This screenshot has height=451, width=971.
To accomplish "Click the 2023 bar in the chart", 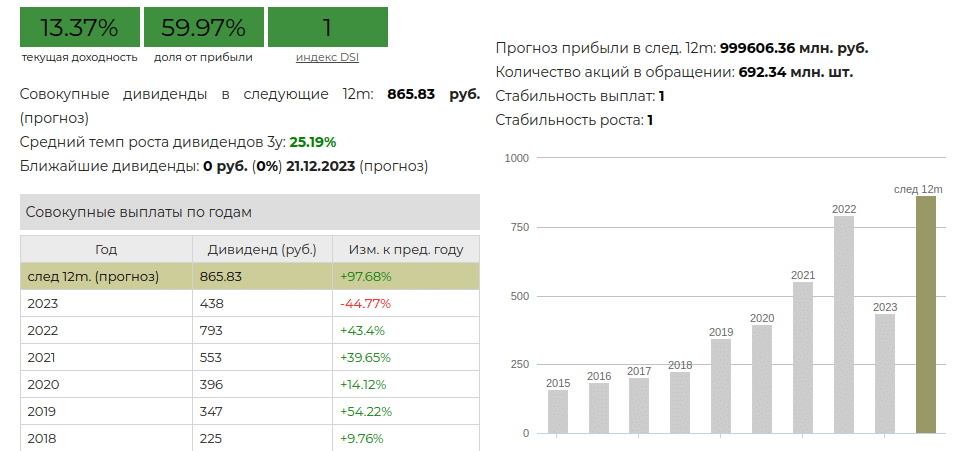I will 885,374.
